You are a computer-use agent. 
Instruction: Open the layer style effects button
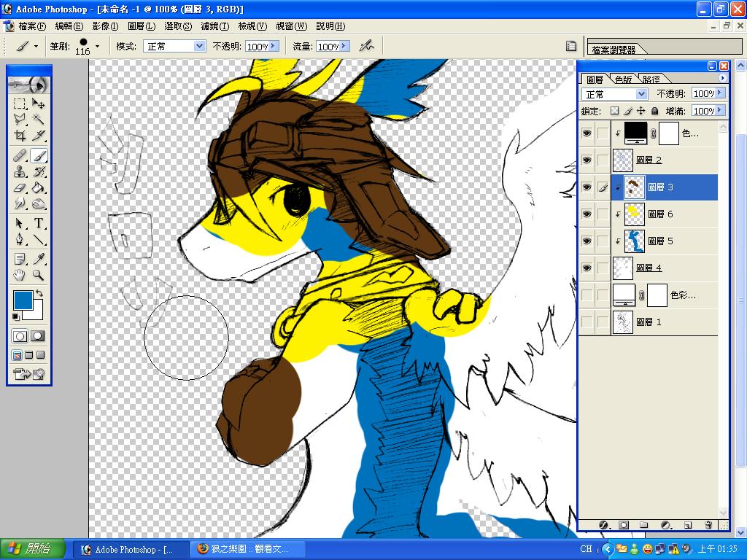pyautogui.click(x=603, y=524)
